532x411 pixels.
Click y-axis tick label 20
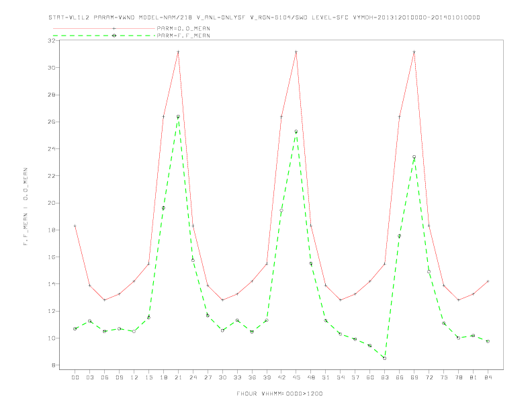coord(52,203)
